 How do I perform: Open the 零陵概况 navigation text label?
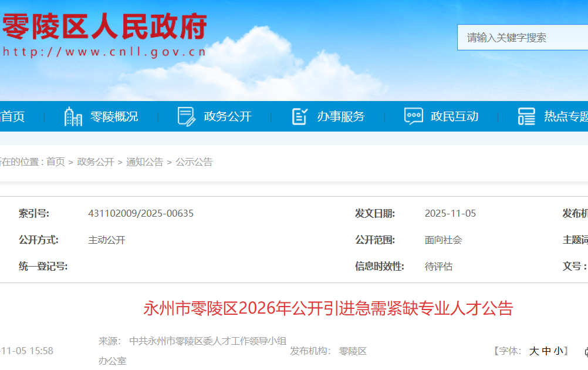click(114, 116)
